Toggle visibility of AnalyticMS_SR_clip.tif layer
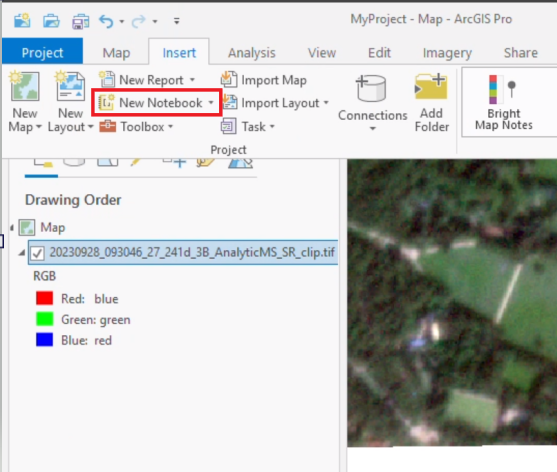The image size is (557, 472). 38,253
